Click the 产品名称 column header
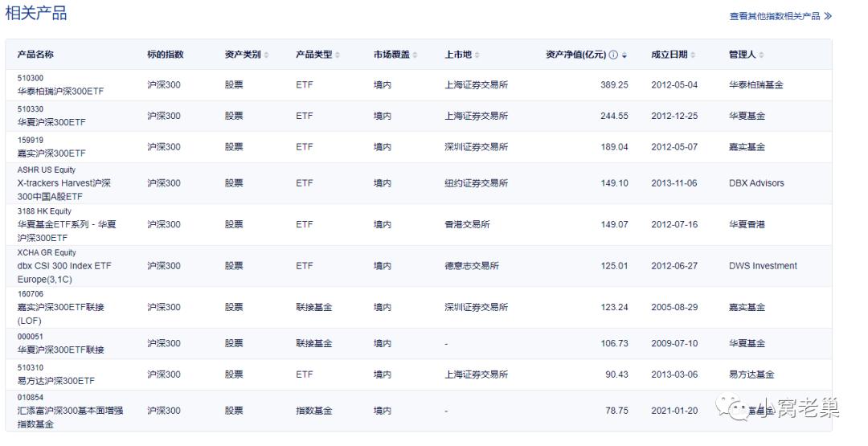868x446 pixels. tap(35, 54)
